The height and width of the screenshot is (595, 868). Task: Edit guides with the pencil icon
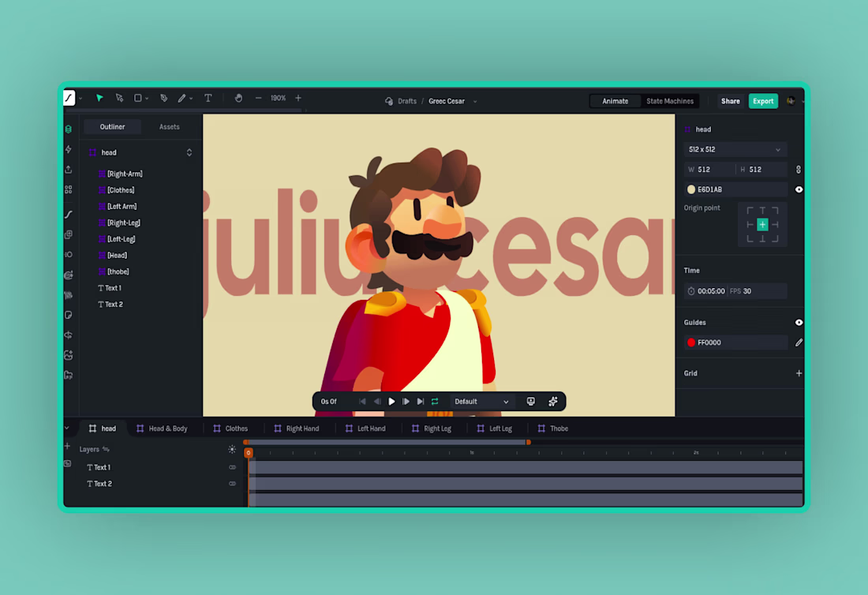click(x=799, y=342)
